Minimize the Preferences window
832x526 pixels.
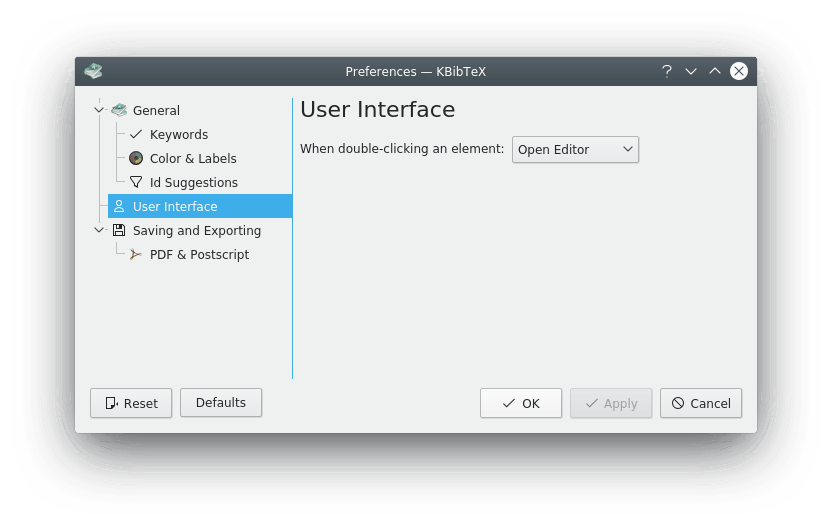pos(691,71)
